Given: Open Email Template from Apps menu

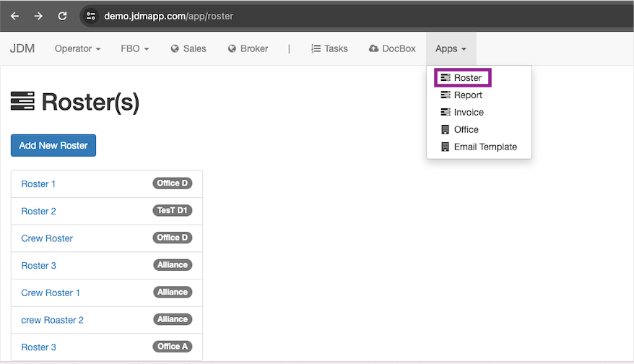Looking at the screenshot, I should [x=485, y=147].
